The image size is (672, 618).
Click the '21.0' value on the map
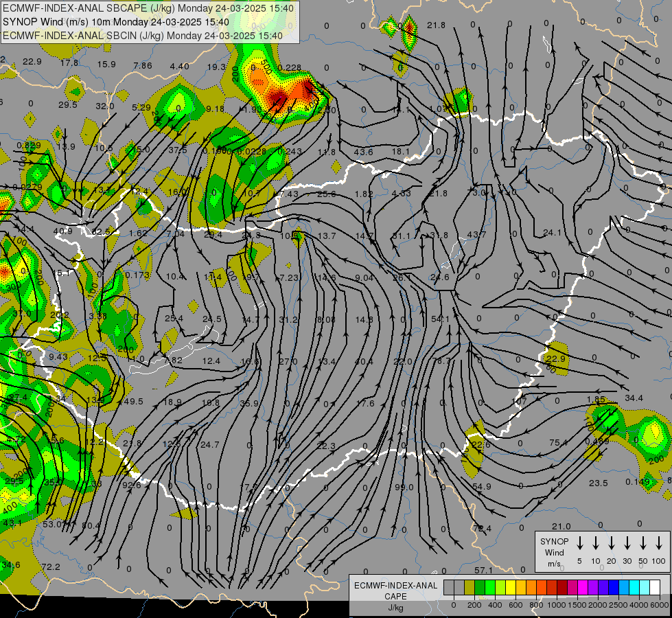coord(561,526)
